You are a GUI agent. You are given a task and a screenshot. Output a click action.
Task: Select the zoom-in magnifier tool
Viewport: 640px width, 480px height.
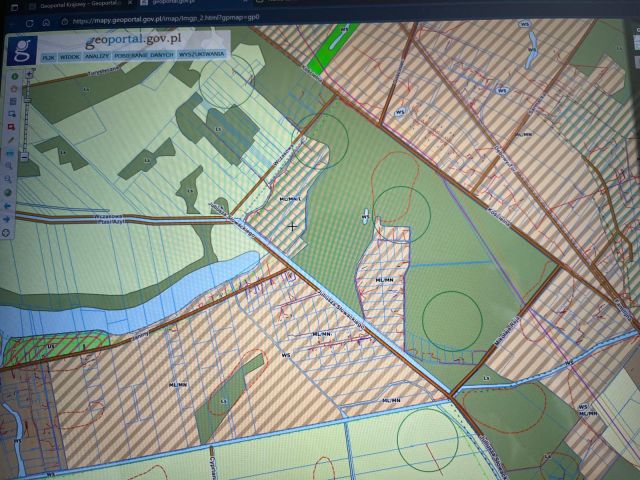9,166
